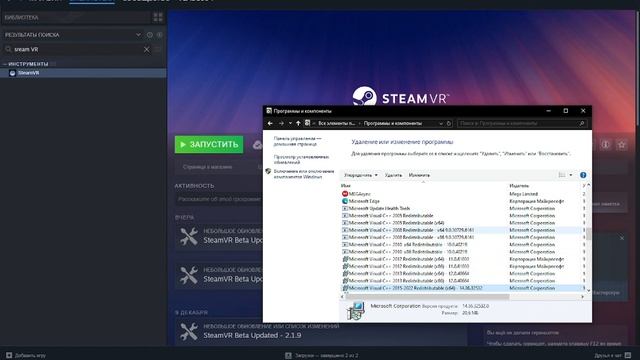Select Visual C++ 2013 Redistributable (x86) entry
The height and width of the screenshot is (360, 640).
click(x=463, y=281)
